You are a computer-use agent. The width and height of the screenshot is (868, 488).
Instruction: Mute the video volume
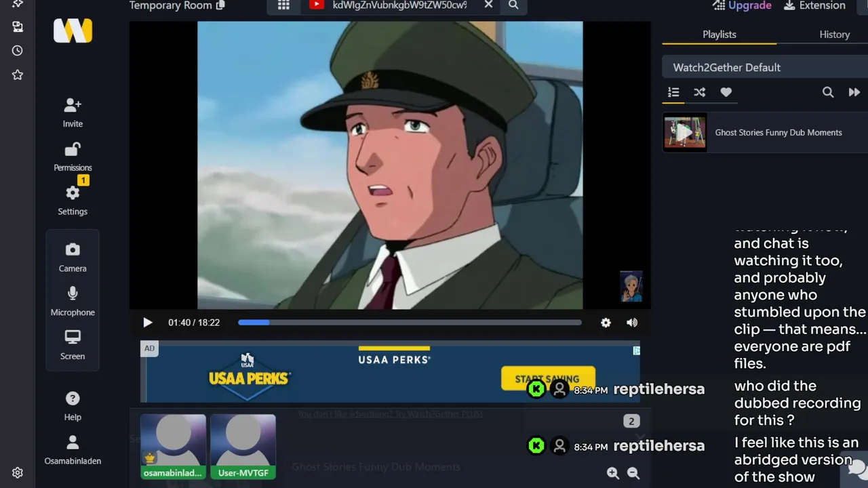(632, 323)
